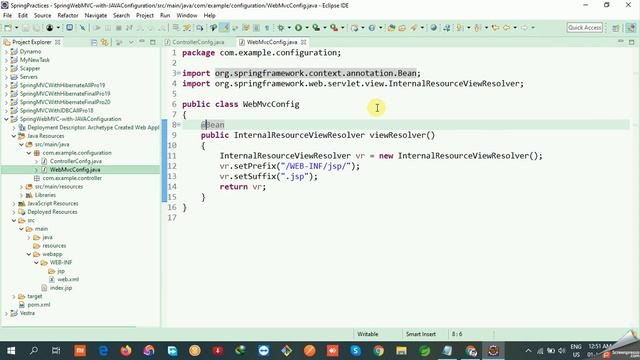The image size is (640, 360).
Task: Open the Edit menu
Action: point(23,16)
